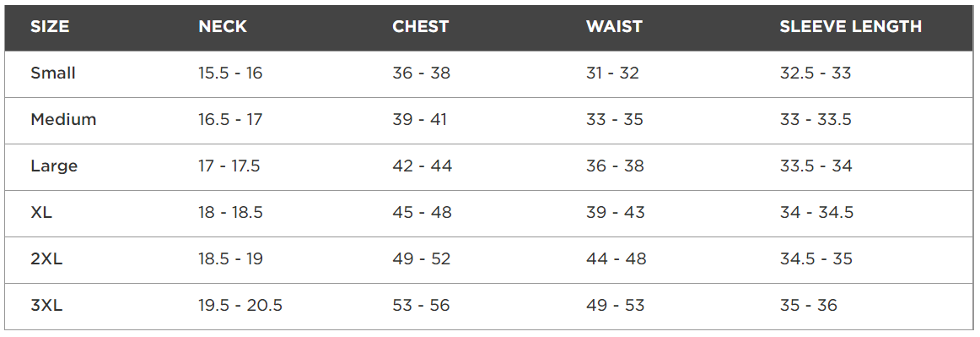Select the Large size row label
This screenshot has width=980, height=337.
tap(54, 166)
